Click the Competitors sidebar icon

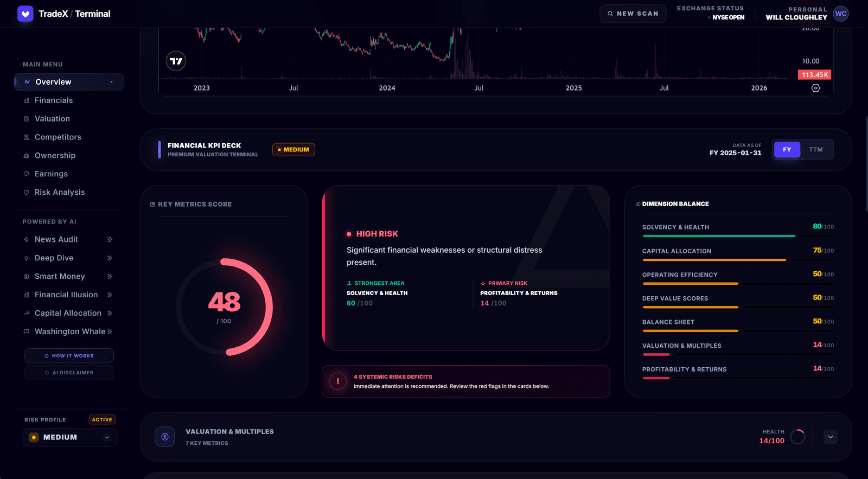pos(27,137)
